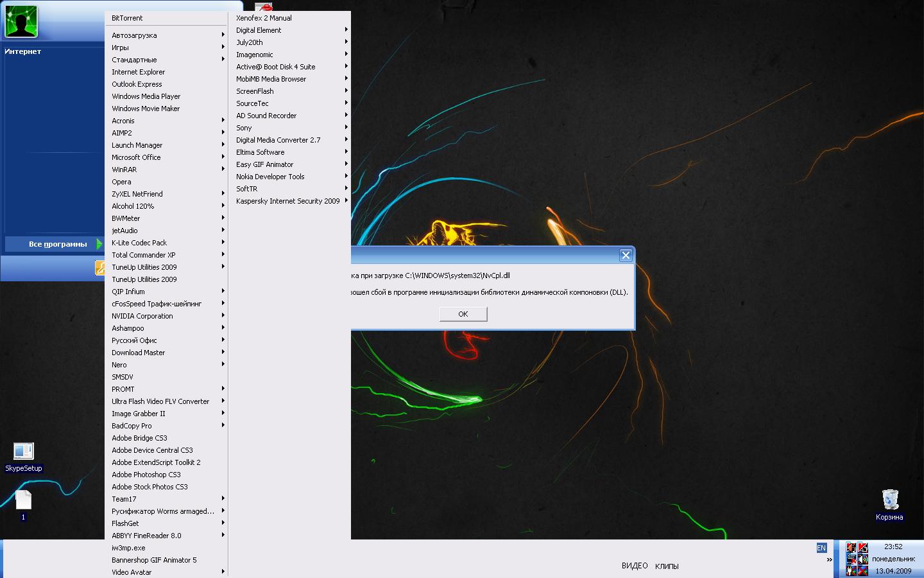This screenshot has width=924, height=578.
Task: Click the speaker volume tray icon
Action: pyautogui.click(x=862, y=559)
